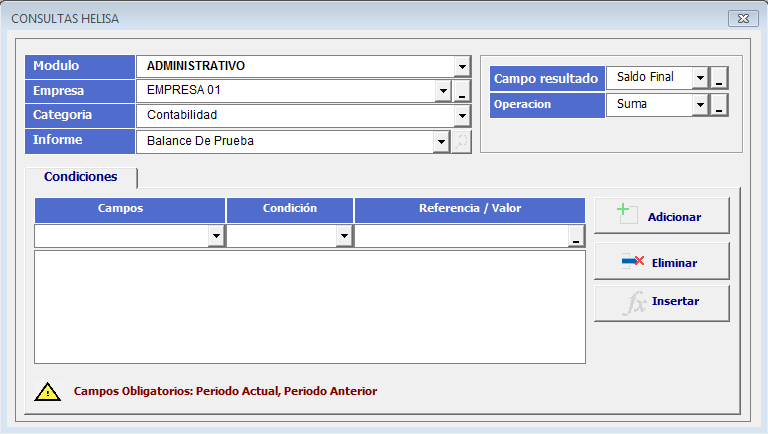Open the Informe Balance De Prueba dropdown

[441, 142]
